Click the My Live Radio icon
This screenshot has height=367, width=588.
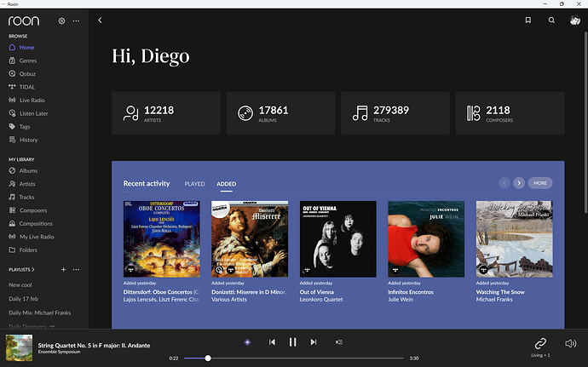(12, 237)
